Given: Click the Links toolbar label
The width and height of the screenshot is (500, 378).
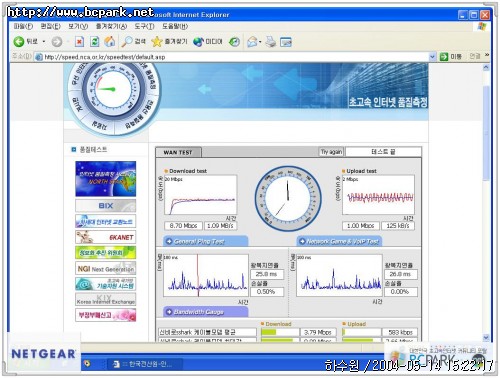Looking at the screenshot, I should (475, 56).
